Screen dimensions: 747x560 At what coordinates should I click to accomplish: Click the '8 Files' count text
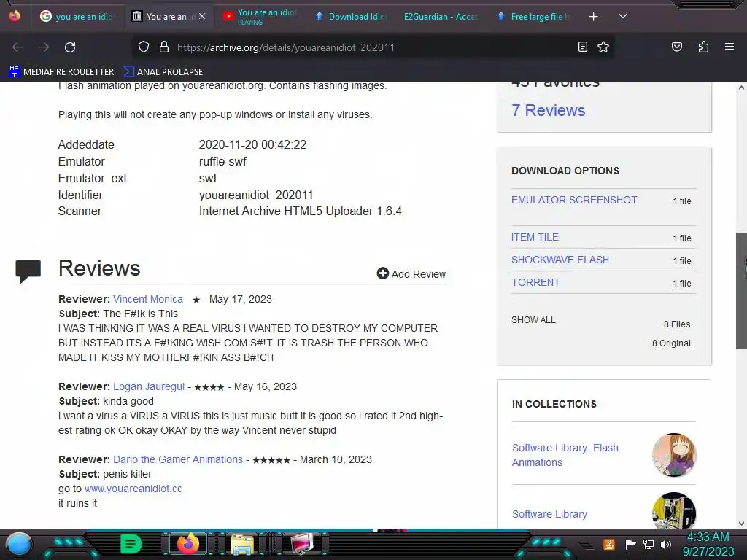[x=677, y=324]
